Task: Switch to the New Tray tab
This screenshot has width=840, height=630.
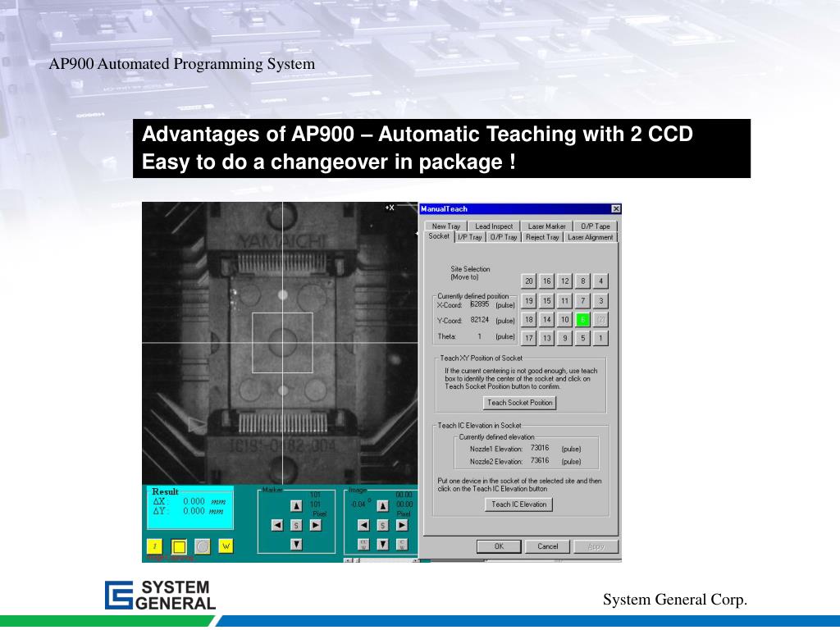Action: [x=445, y=226]
